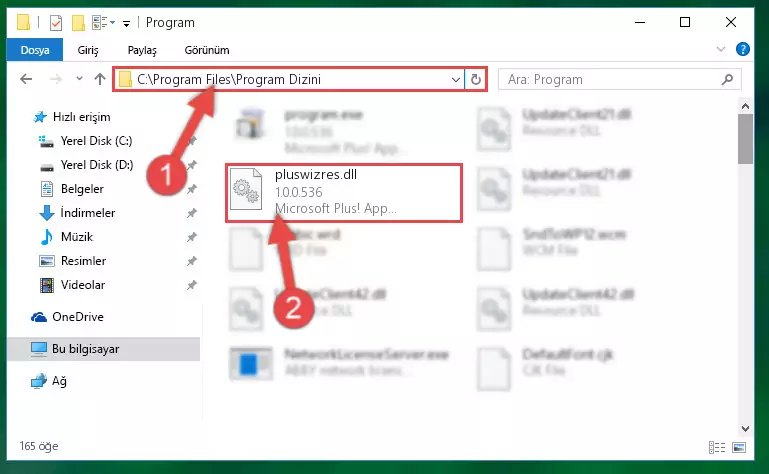Expand the address bar history dropdown
Screen dimensions: 769x474
click(x=456, y=79)
